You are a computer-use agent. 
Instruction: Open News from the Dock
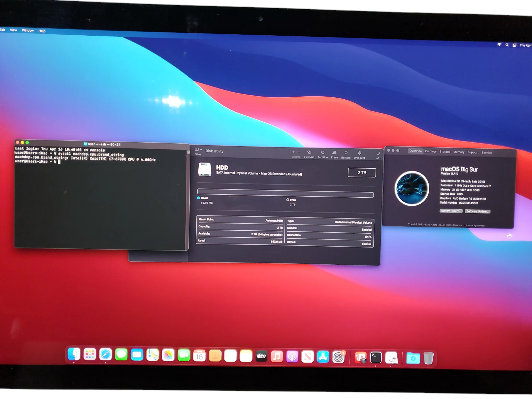(307, 357)
